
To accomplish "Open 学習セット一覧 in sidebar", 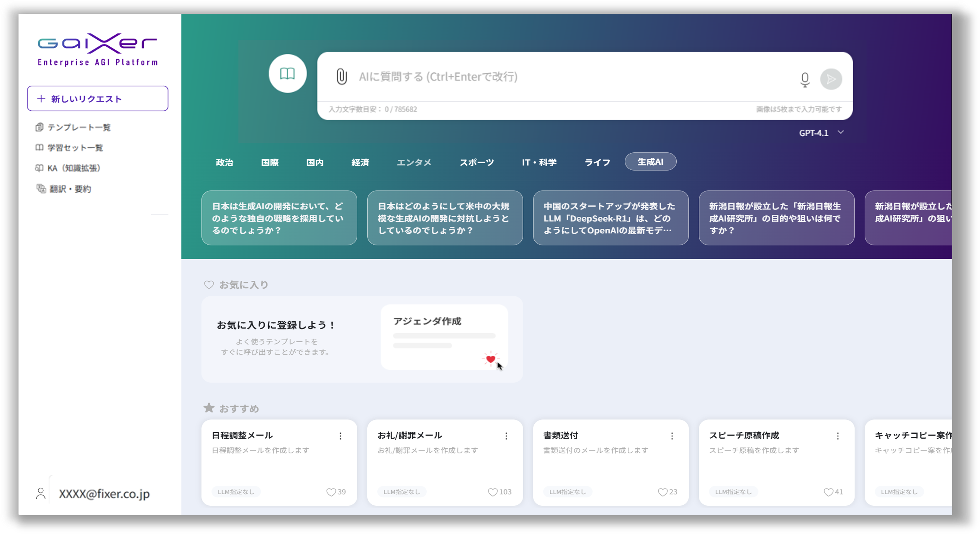I will 75,148.
